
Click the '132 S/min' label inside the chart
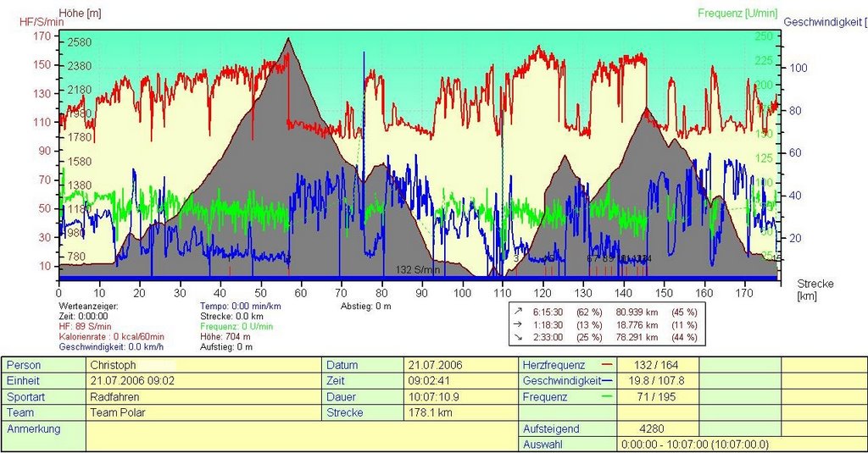click(x=417, y=269)
